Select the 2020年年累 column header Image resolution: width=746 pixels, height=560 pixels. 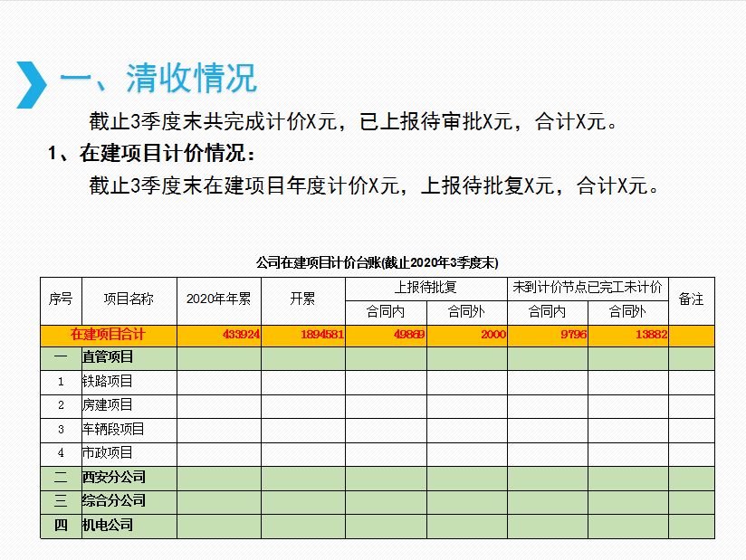219,301
